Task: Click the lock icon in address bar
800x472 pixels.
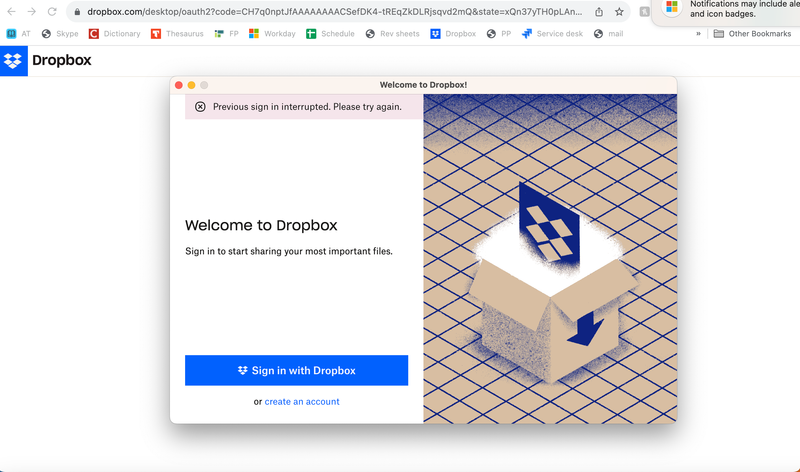Action: coord(77,12)
